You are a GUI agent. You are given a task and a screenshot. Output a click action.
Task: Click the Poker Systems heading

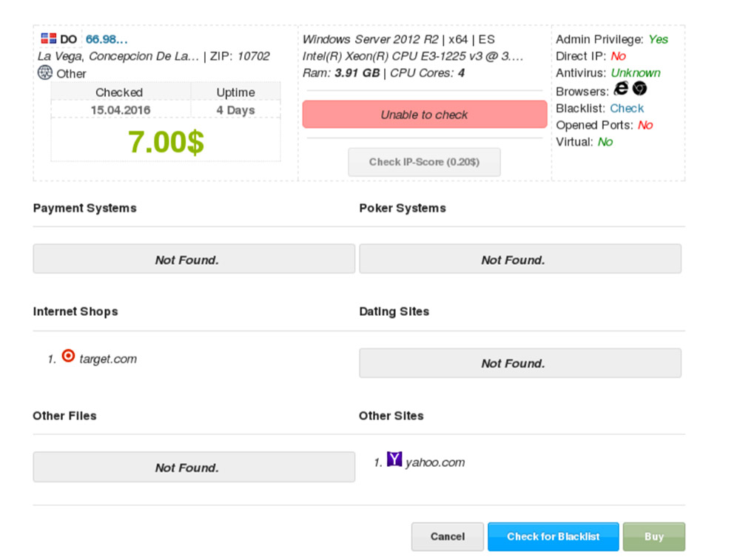[403, 208]
